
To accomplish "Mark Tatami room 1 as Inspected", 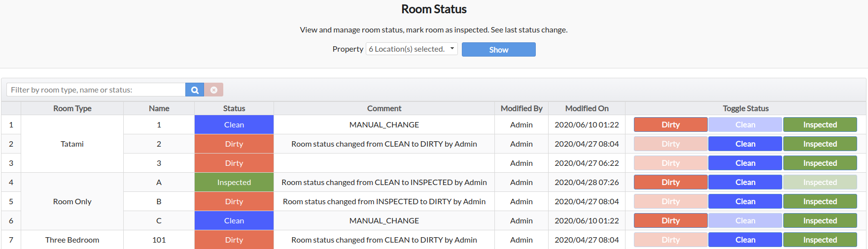I will pos(820,125).
